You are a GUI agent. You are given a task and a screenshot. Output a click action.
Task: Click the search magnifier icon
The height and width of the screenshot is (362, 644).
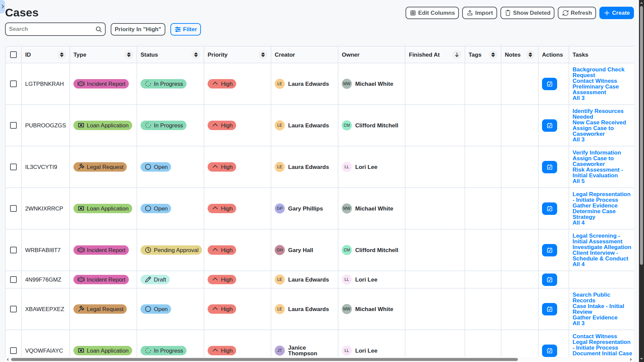pyautogui.click(x=98, y=29)
